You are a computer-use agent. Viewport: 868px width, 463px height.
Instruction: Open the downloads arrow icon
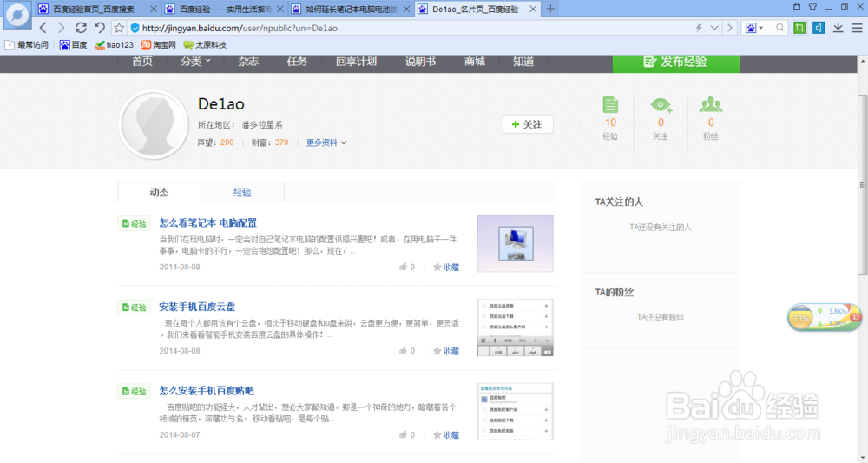click(x=838, y=28)
